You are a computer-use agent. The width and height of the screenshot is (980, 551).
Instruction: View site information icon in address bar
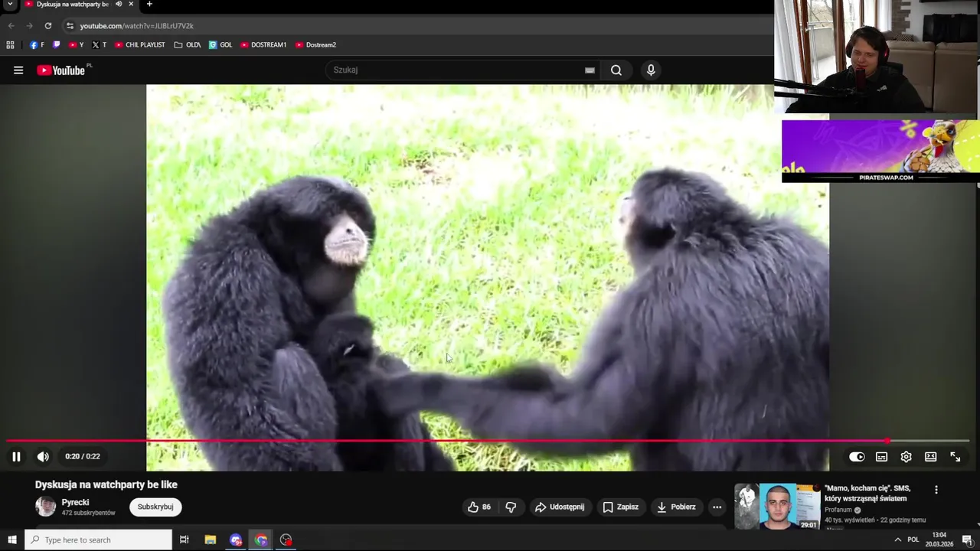tap(70, 25)
